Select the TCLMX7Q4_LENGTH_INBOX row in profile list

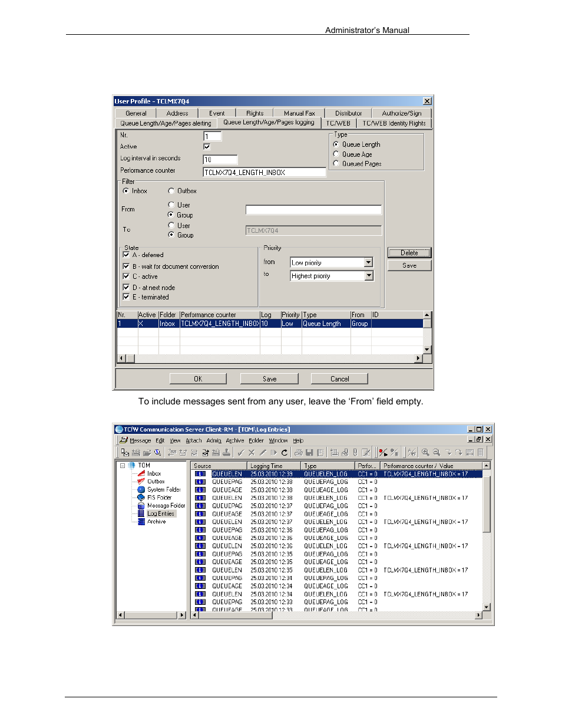tap(270, 324)
